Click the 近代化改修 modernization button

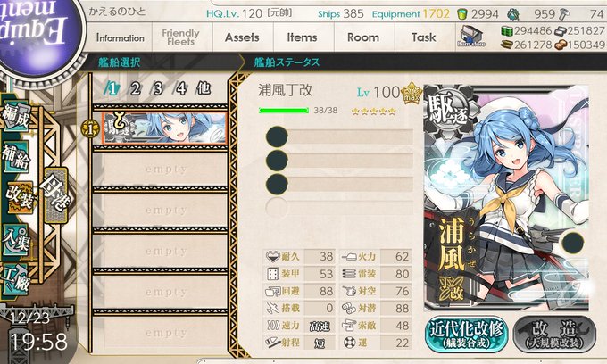(466, 335)
